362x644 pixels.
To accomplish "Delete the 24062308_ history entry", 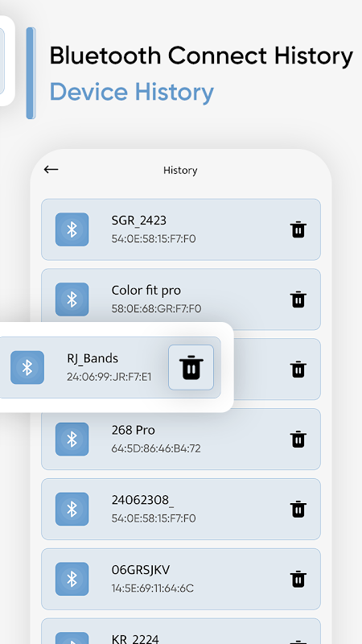I will coord(298,509).
